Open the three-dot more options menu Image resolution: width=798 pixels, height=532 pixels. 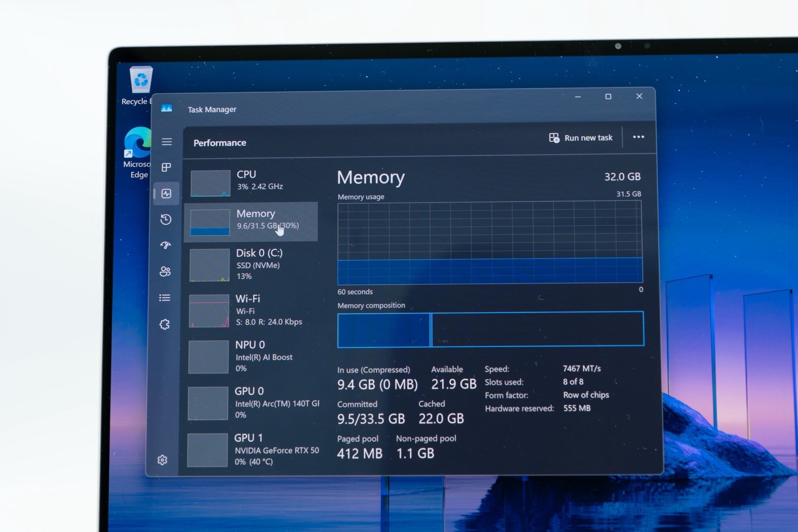(638, 137)
